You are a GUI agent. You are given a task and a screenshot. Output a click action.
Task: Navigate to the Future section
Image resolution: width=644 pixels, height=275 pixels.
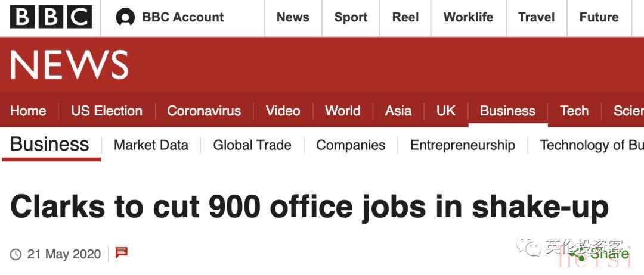pos(599,17)
